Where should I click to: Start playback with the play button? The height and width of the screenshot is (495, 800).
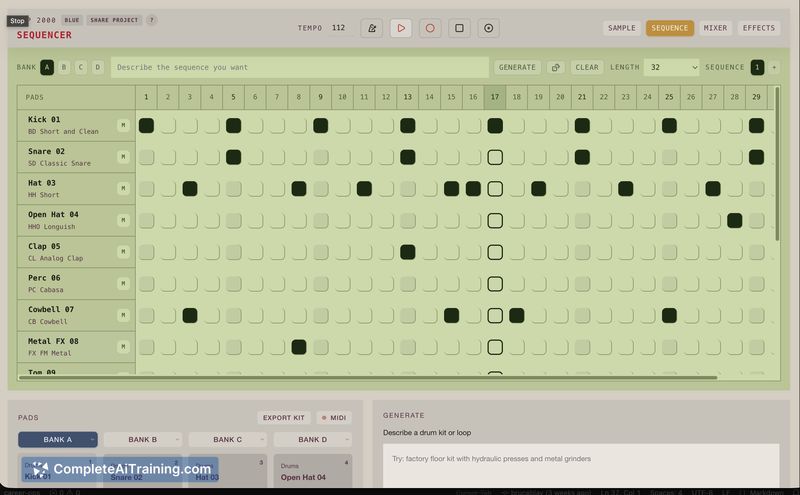click(x=401, y=28)
